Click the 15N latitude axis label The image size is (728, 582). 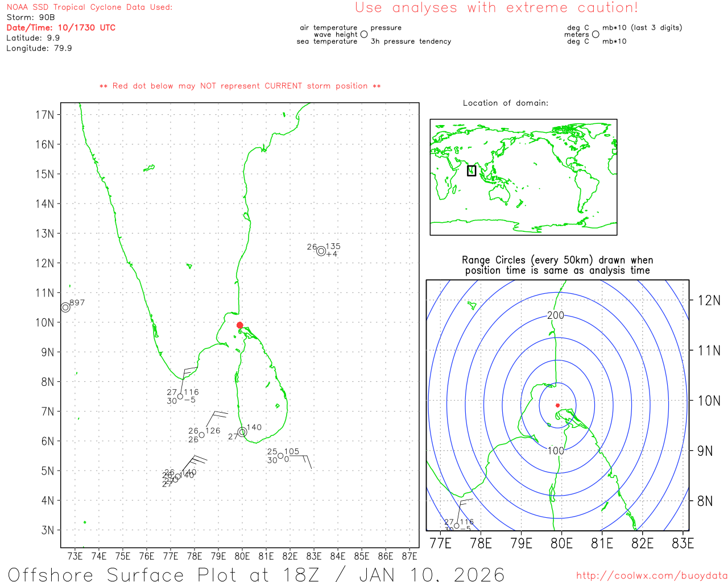(45, 174)
